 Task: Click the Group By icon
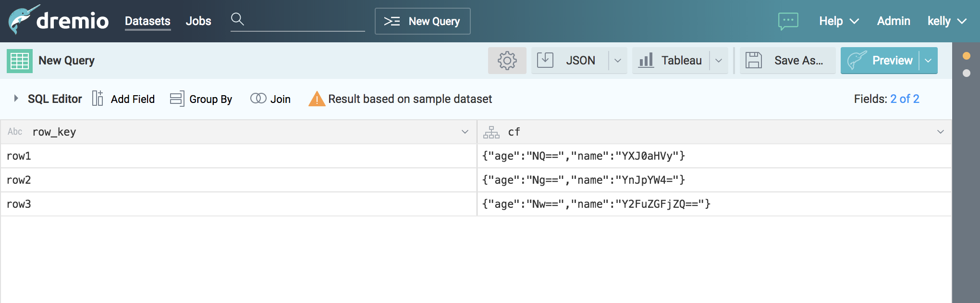(177, 99)
